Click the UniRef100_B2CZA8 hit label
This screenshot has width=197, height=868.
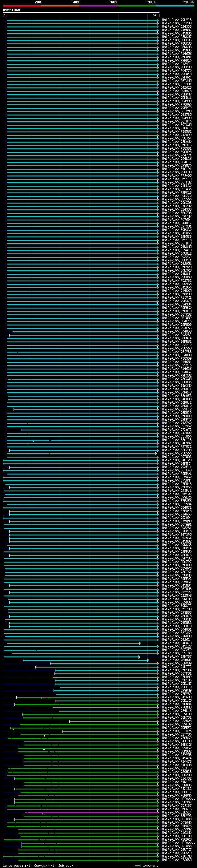177,450
